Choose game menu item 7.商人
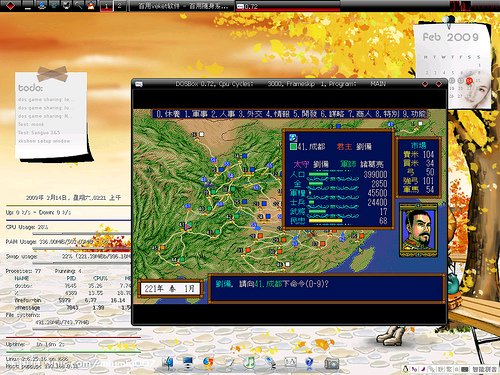Screen dimensions: 500x375 (360, 114)
